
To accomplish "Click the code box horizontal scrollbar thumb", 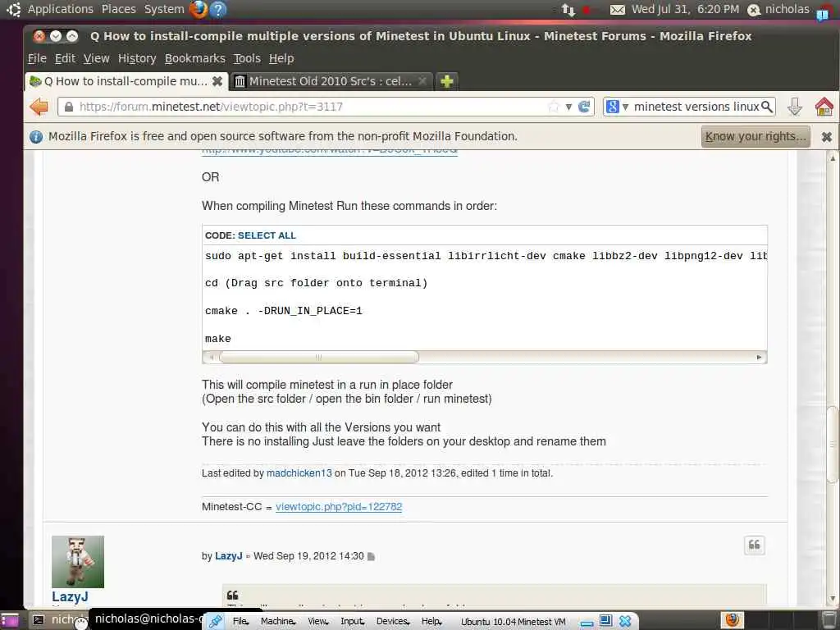I will point(319,358).
